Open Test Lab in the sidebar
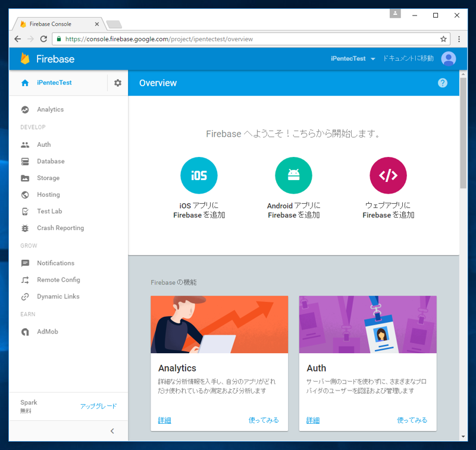Viewport: 476px width, 450px height. (49, 212)
